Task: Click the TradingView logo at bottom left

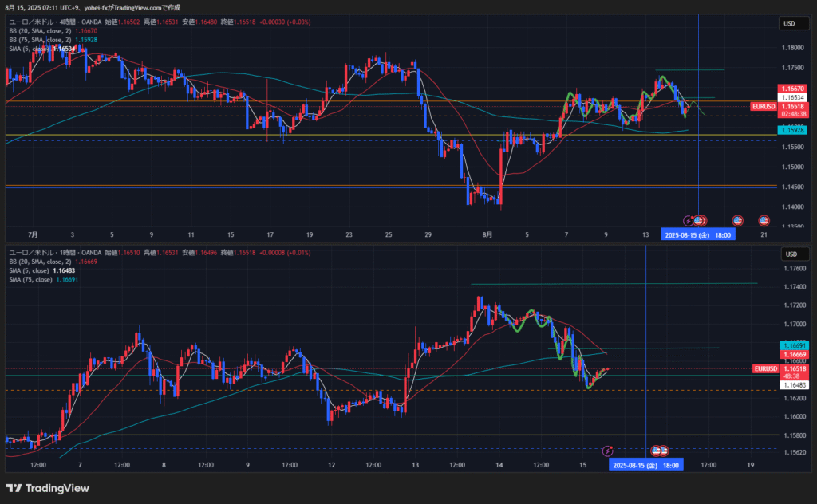Action: pyautogui.click(x=48, y=488)
